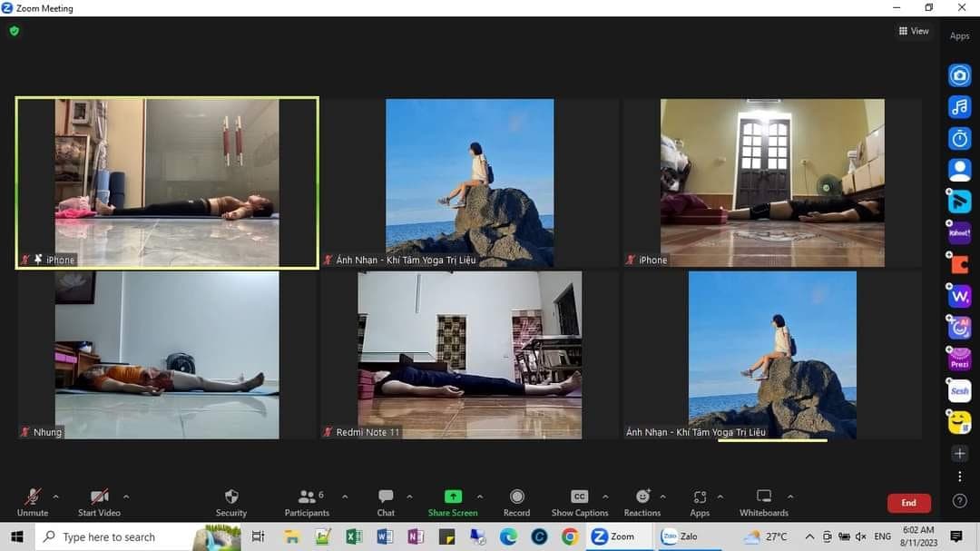The width and height of the screenshot is (980, 551).
Task: Open video options arrow beside Start Video
Action: 126,497
